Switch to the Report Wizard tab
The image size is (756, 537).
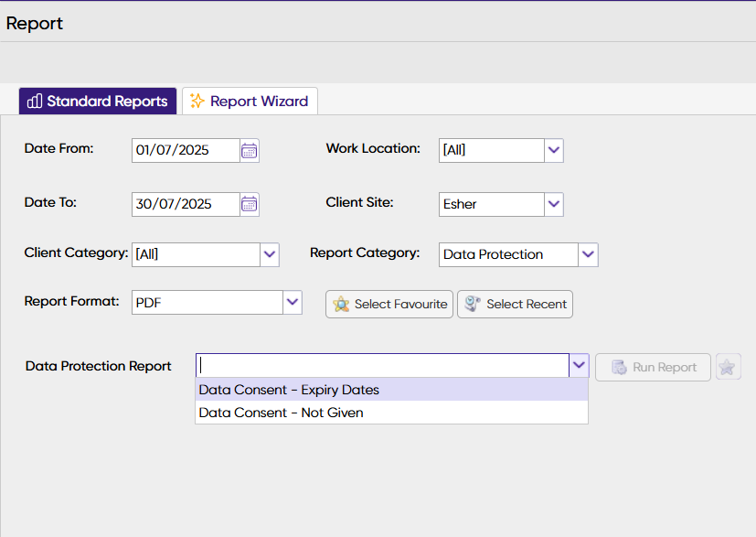[x=250, y=102]
